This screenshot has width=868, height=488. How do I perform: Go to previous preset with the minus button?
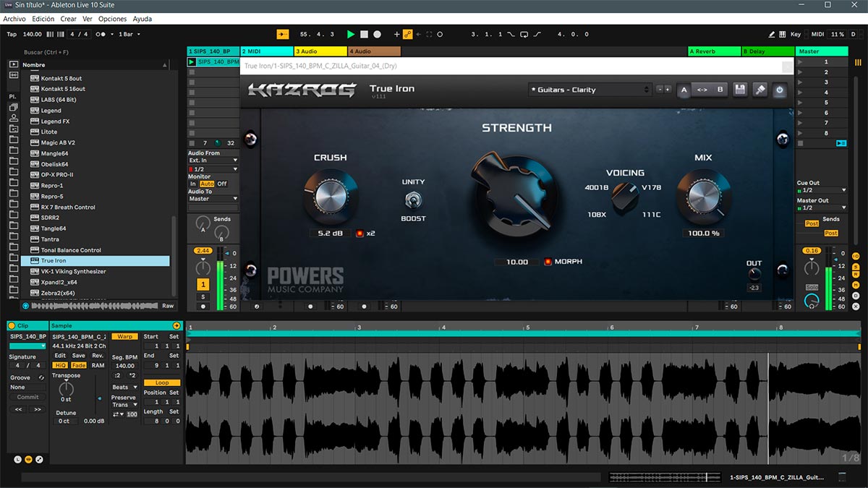pos(659,90)
